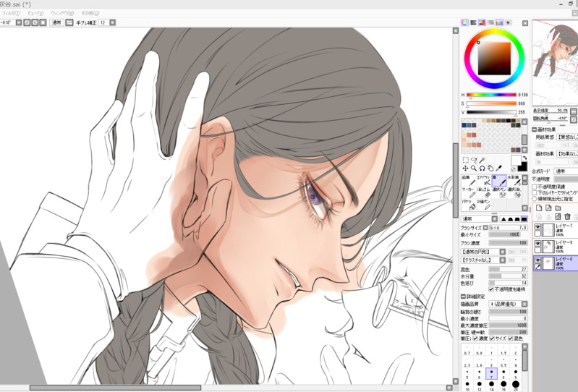Select the 筆 (brush) tool
578x392 pixels.
click(x=498, y=181)
